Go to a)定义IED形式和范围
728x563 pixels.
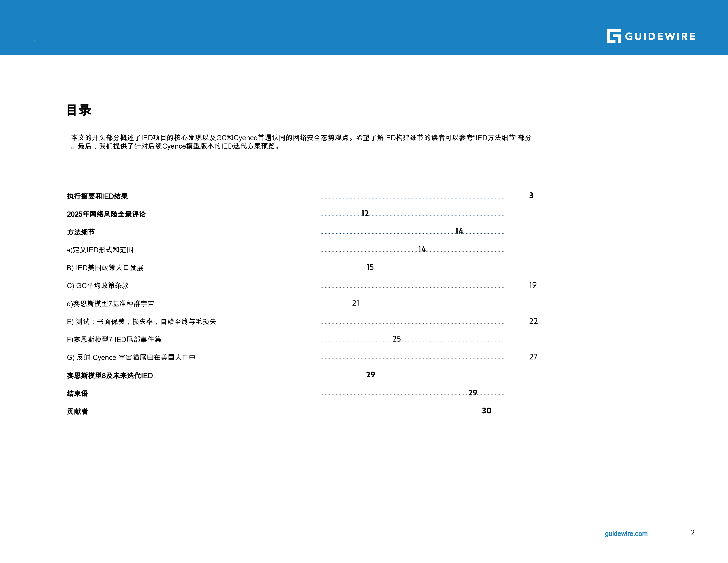tap(100, 250)
